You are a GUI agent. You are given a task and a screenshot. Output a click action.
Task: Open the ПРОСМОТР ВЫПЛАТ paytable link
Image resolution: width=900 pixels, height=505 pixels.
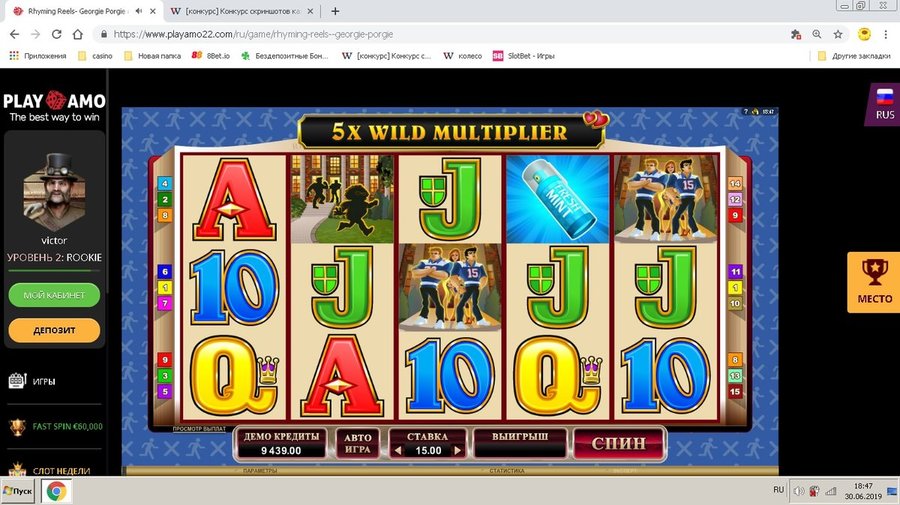pyautogui.click(x=199, y=429)
